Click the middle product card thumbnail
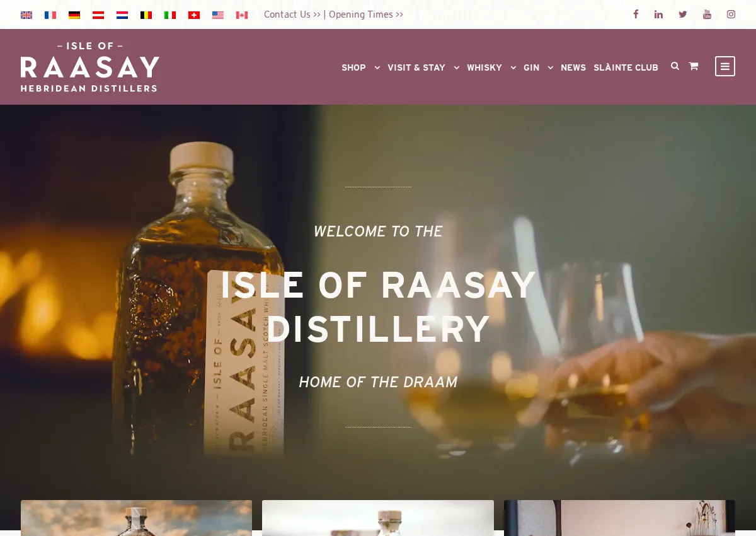 378,518
